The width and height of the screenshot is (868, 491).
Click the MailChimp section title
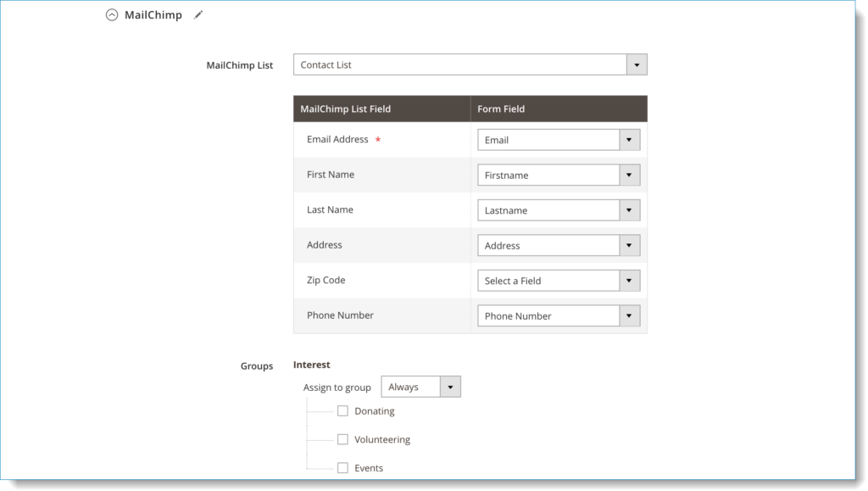tap(153, 15)
